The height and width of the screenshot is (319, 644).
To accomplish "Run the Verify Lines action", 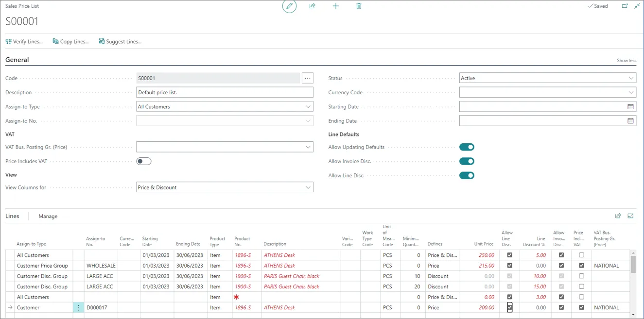I will (24, 42).
